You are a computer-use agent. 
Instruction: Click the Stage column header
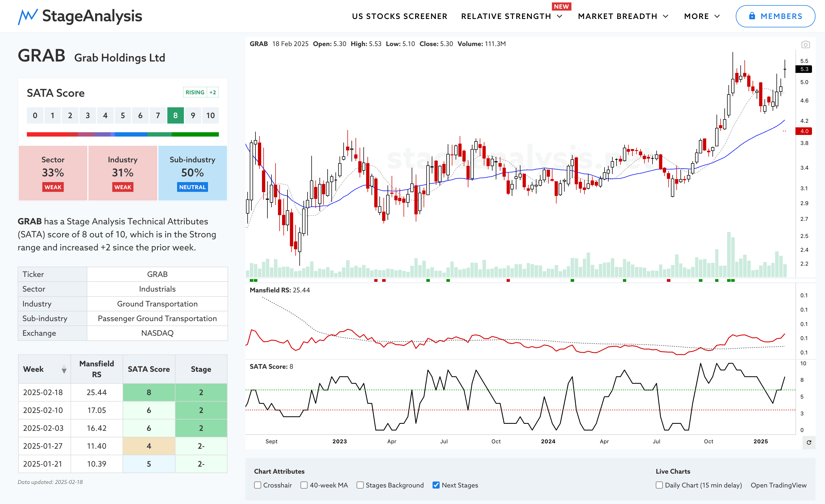(x=201, y=369)
